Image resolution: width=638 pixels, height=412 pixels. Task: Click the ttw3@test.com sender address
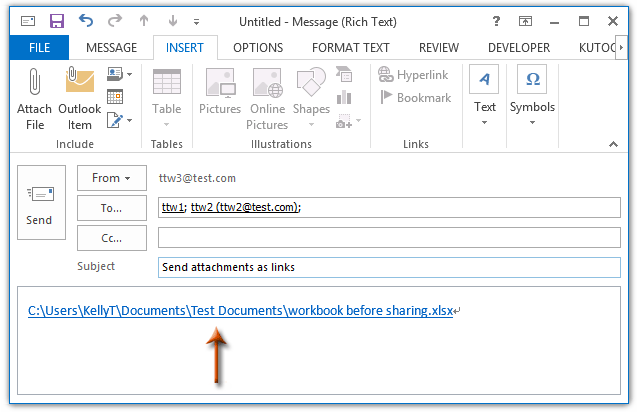pyautogui.click(x=197, y=178)
